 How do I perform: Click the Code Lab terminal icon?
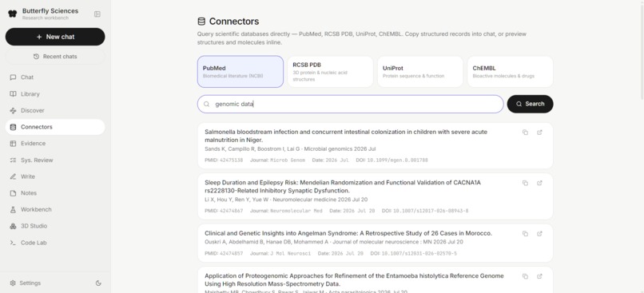coord(13,243)
